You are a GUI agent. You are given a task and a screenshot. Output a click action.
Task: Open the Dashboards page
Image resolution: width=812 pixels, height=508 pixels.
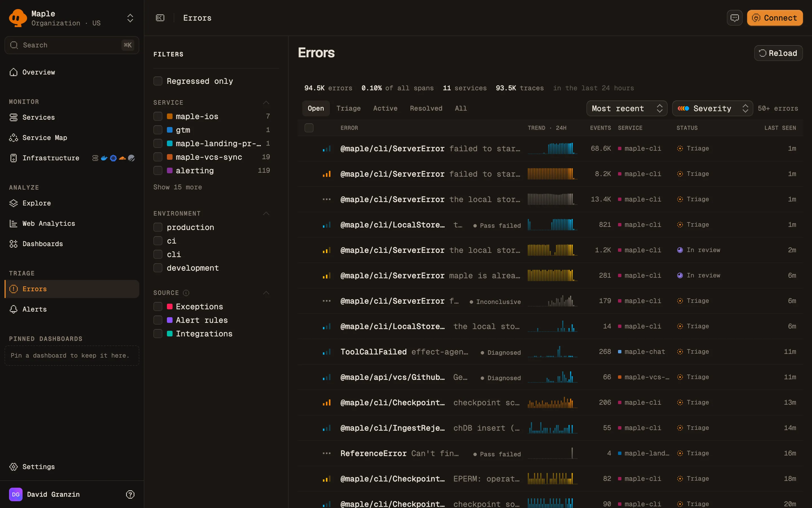tap(72, 244)
